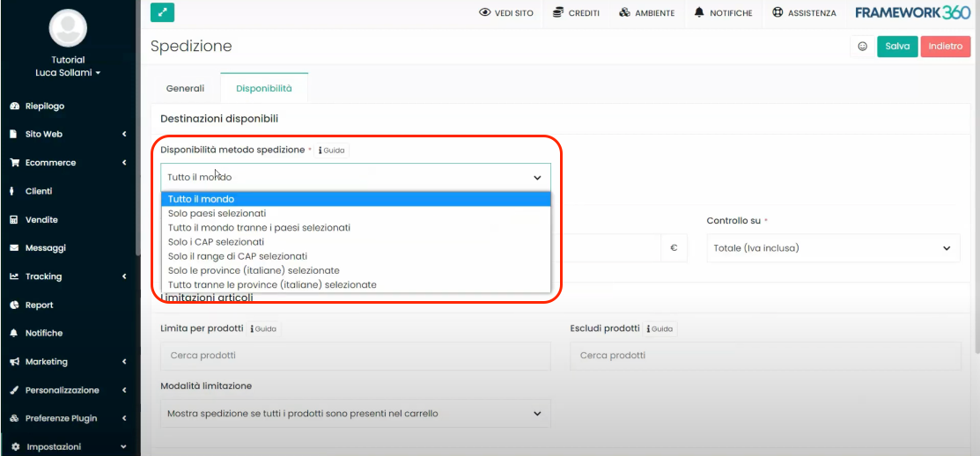Choose 'Solo i CAP selezionati' option
The width and height of the screenshot is (980, 456).
click(216, 241)
